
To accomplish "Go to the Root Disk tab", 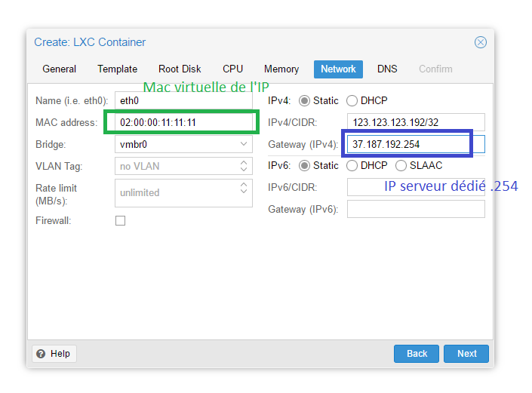I will pyautogui.click(x=180, y=69).
